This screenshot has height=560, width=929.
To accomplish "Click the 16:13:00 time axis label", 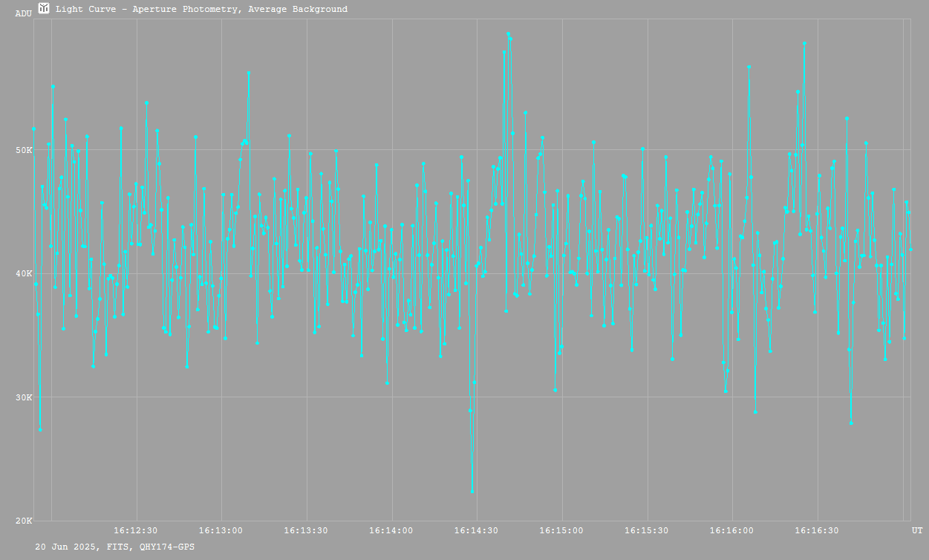I will point(221,530).
